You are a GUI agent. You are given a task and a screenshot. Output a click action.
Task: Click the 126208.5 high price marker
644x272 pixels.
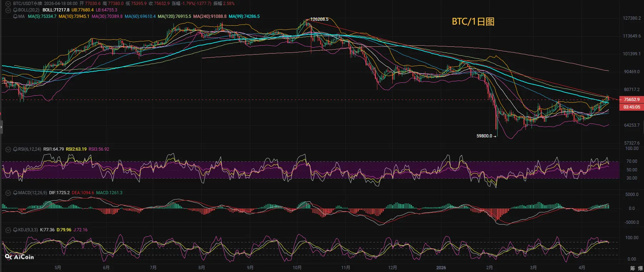[319, 19]
